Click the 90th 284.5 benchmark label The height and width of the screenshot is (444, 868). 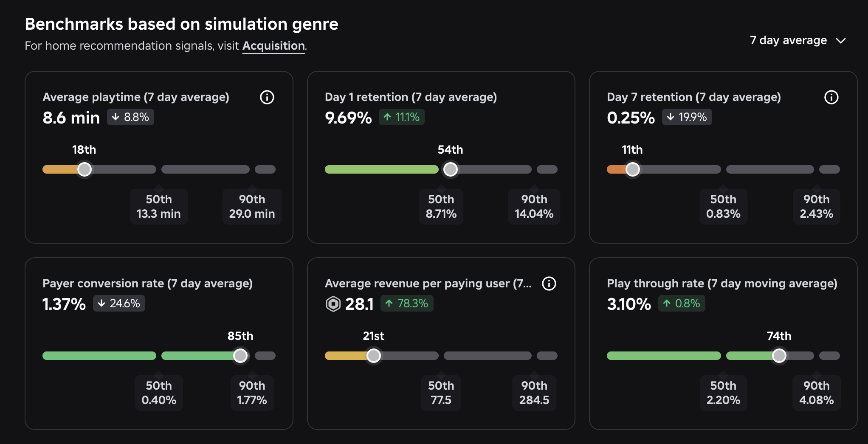pos(534,393)
